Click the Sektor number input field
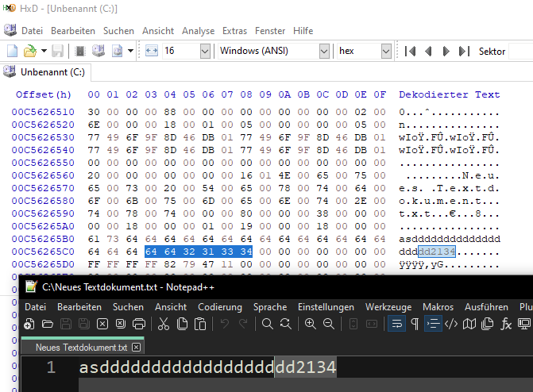Image resolution: width=533 pixels, height=392 pixels. [521, 52]
